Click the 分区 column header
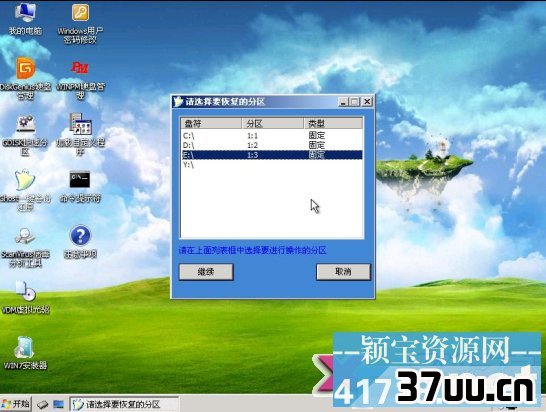 (x=273, y=123)
